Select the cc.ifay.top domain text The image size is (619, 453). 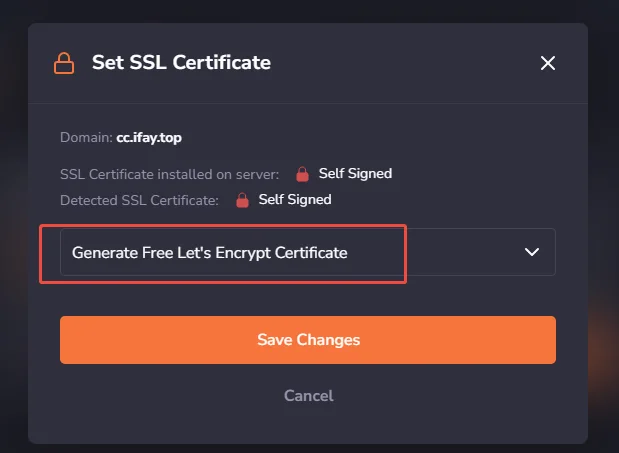tap(149, 138)
